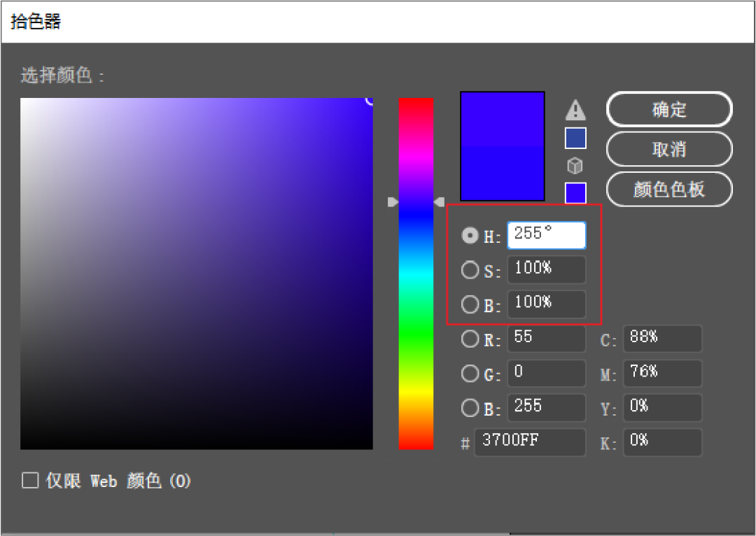The width and height of the screenshot is (756, 536).
Task: Select the S saturation radio button
Action: click(x=470, y=270)
